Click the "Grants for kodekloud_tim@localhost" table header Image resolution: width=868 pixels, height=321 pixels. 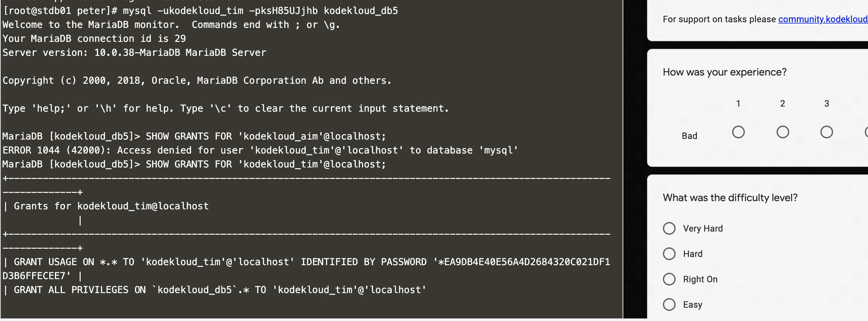tap(111, 206)
